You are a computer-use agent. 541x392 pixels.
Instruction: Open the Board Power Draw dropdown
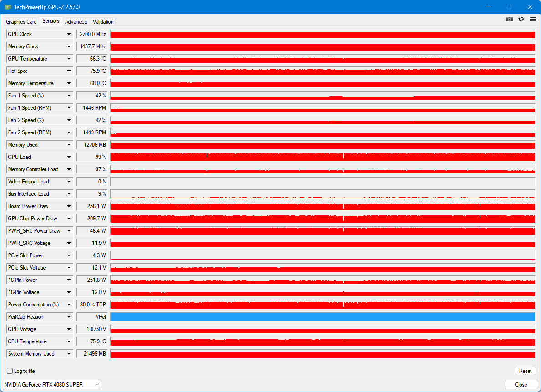(40, 206)
